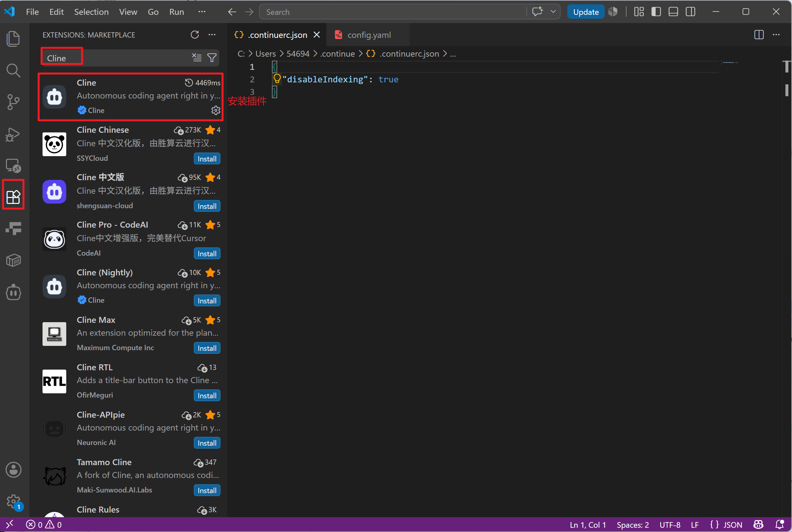This screenshot has width=792, height=532.
Task: Open Extensions view more actions menu
Action: click(212, 35)
